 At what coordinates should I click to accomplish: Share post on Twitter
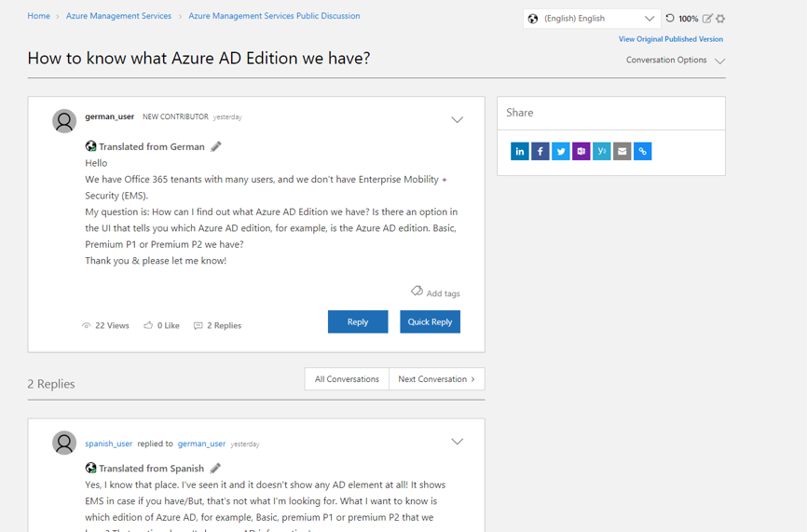[x=560, y=151]
